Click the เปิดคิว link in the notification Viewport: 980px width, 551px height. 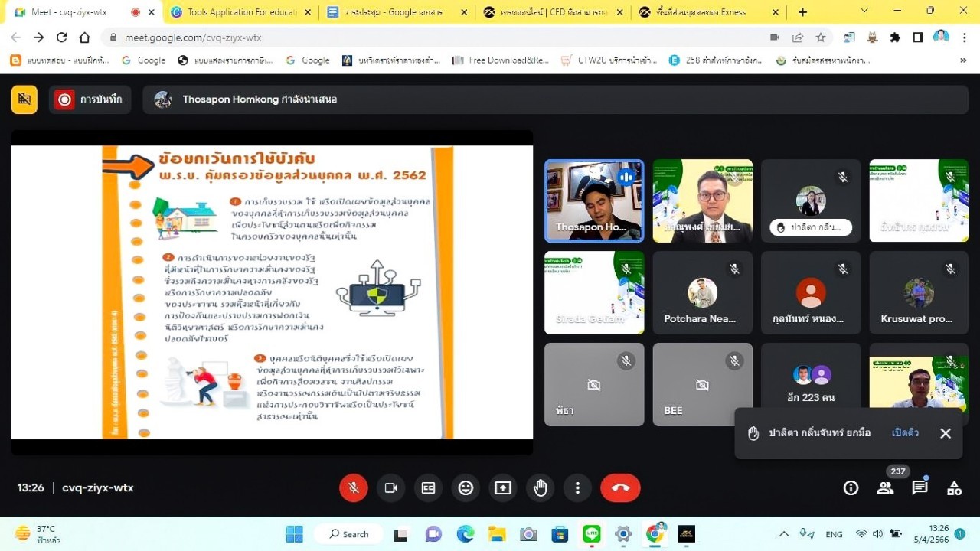click(x=905, y=433)
